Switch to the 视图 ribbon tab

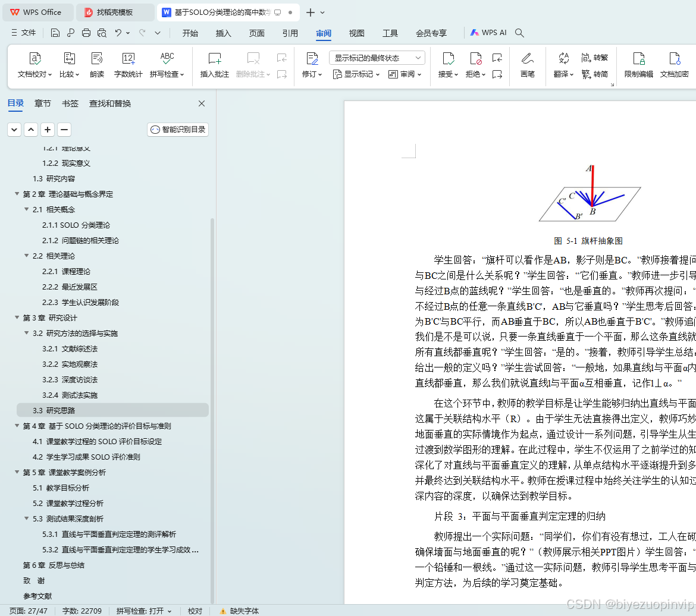[356, 33]
